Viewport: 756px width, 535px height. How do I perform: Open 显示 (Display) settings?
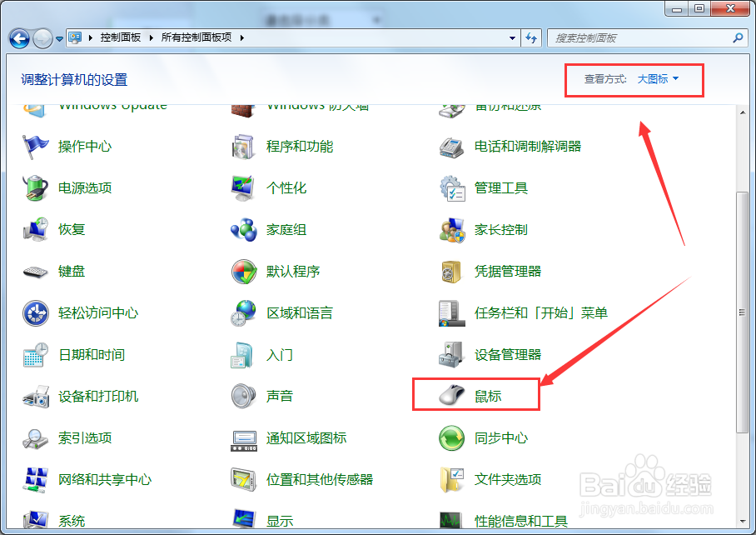279,519
